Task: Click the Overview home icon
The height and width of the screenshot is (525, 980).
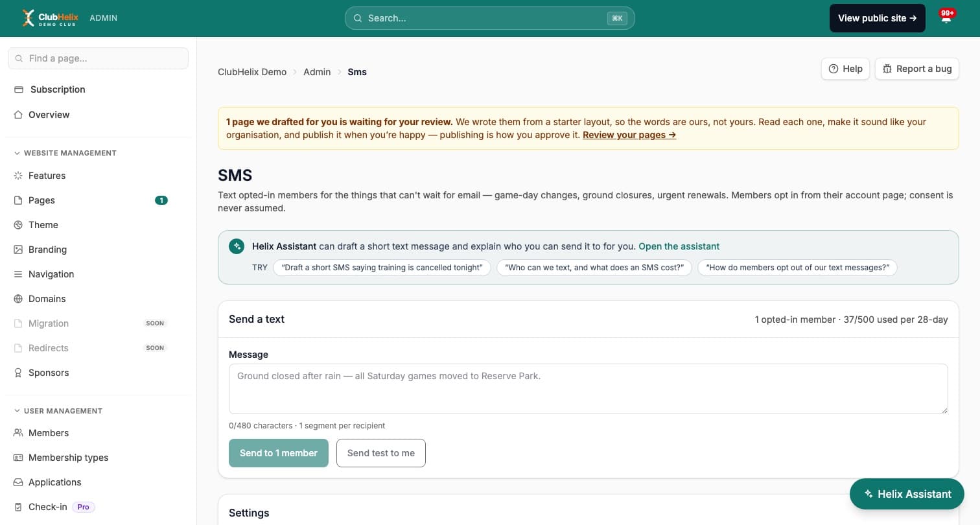Action: coord(18,115)
